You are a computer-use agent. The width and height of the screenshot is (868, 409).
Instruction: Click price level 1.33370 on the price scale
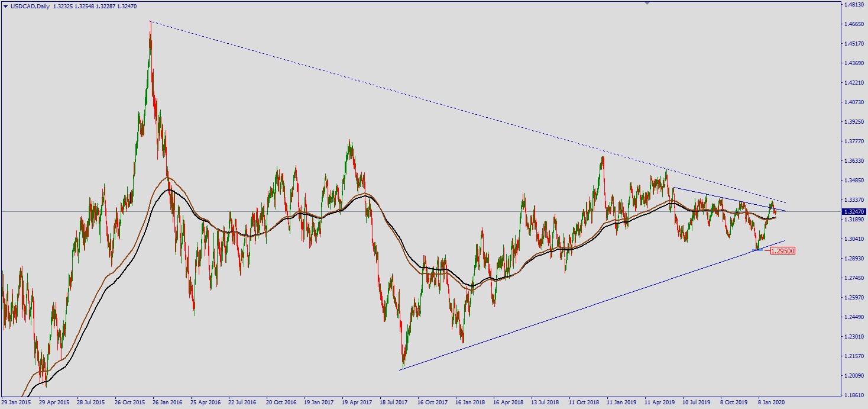click(x=855, y=200)
